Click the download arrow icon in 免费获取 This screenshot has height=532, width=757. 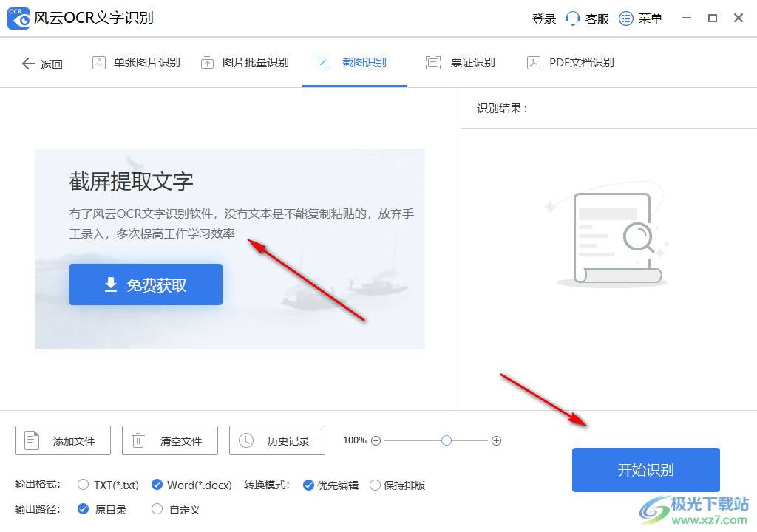111,284
